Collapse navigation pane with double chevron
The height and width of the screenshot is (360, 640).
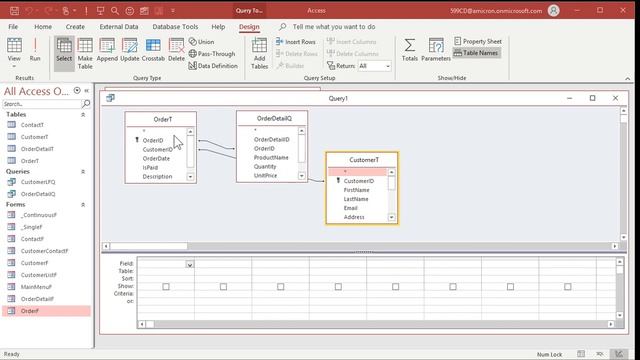point(87,91)
